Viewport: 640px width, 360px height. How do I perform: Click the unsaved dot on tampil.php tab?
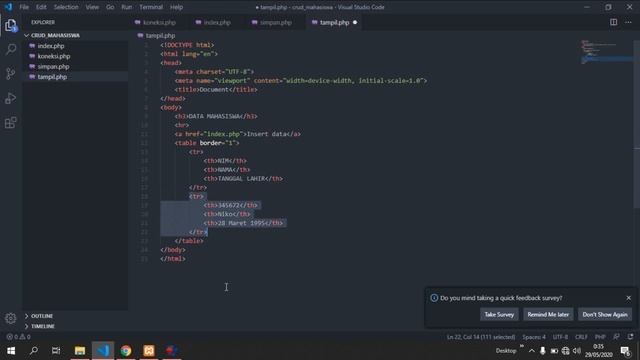(x=355, y=22)
